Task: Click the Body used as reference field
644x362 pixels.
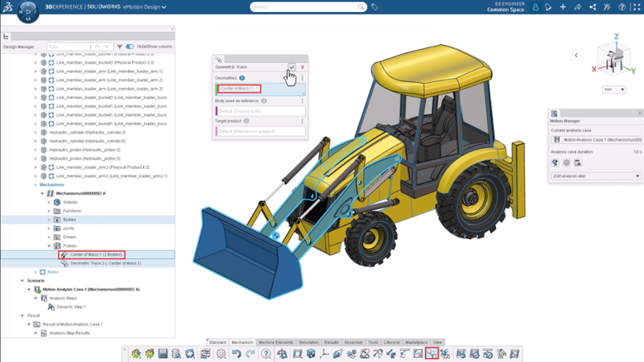Action: 260,111
